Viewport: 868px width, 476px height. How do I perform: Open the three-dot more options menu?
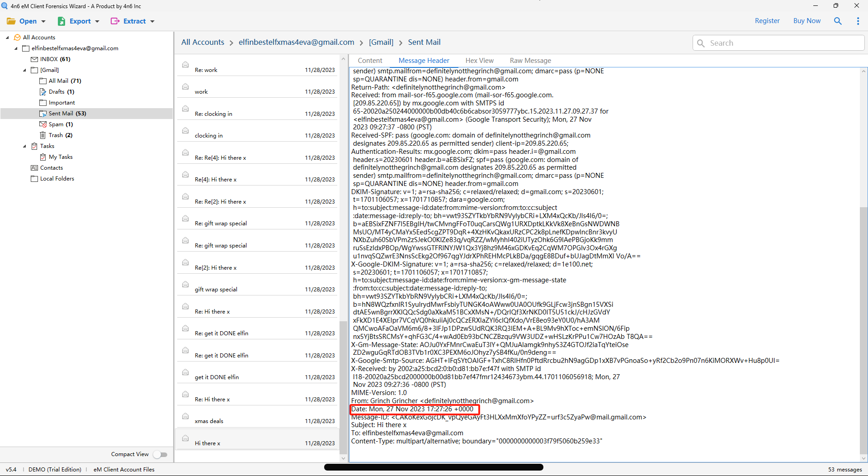pyautogui.click(x=858, y=21)
